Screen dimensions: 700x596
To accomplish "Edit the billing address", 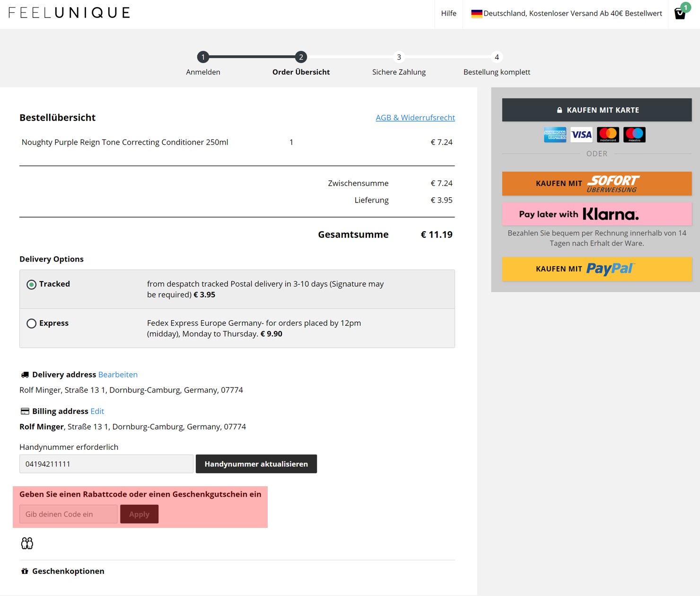I will (x=97, y=411).
